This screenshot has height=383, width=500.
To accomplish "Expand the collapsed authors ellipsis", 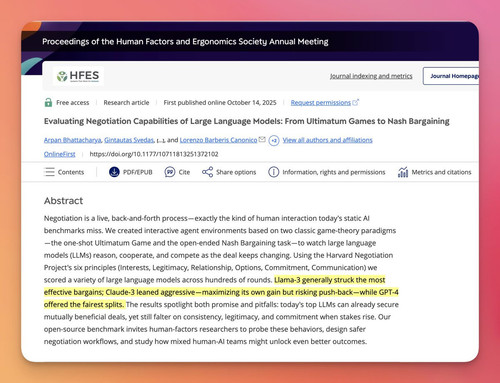I will (161, 141).
